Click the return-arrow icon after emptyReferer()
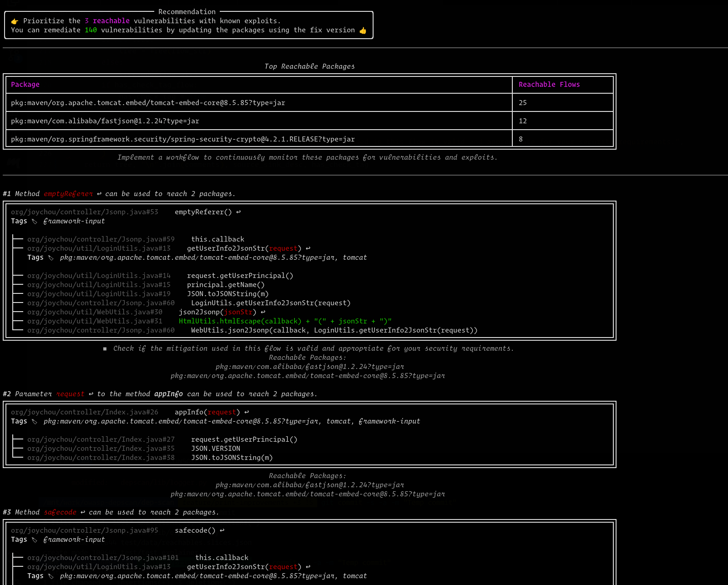 pos(238,212)
